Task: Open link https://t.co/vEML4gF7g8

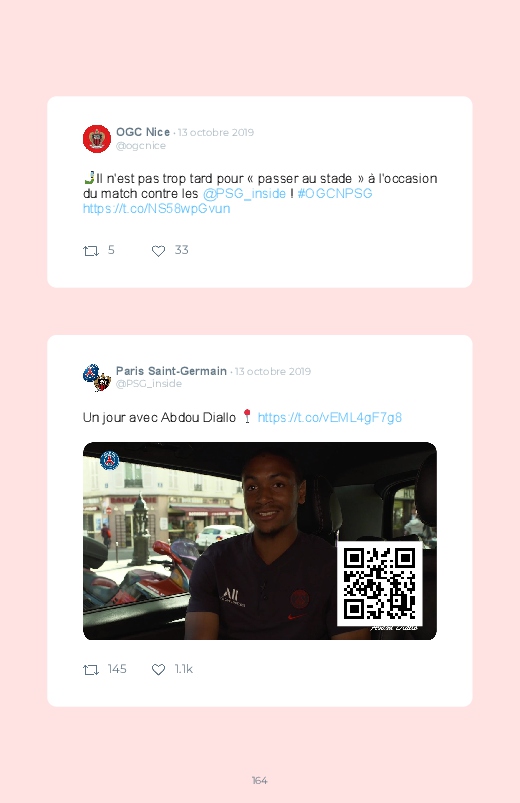Action: click(x=329, y=417)
